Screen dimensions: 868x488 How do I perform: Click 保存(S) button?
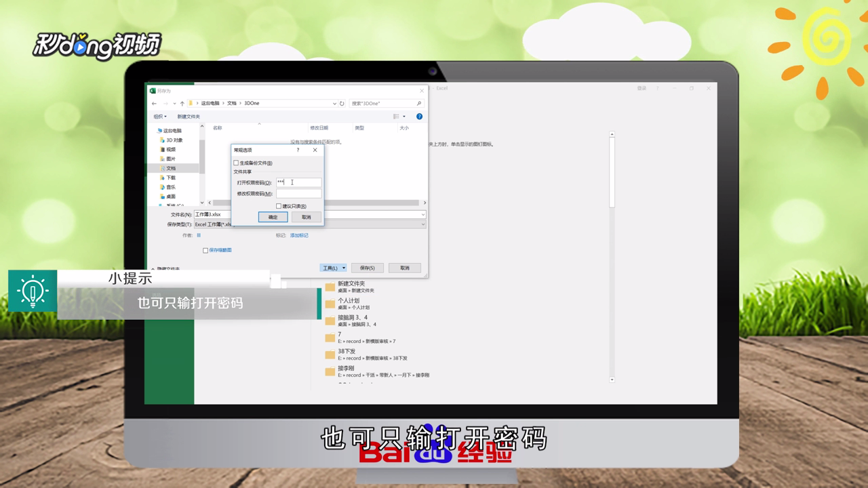pyautogui.click(x=368, y=268)
